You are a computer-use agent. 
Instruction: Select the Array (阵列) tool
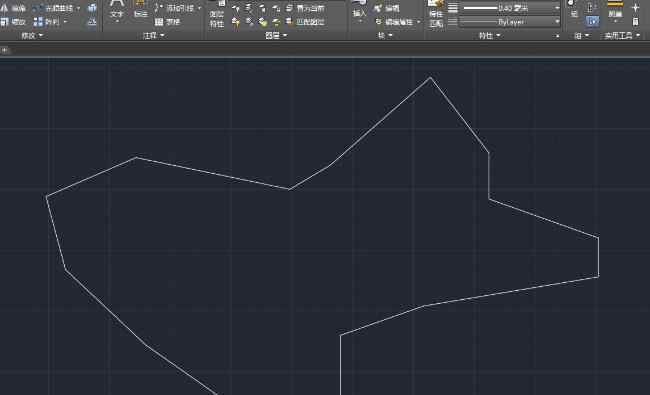point(47,22)
